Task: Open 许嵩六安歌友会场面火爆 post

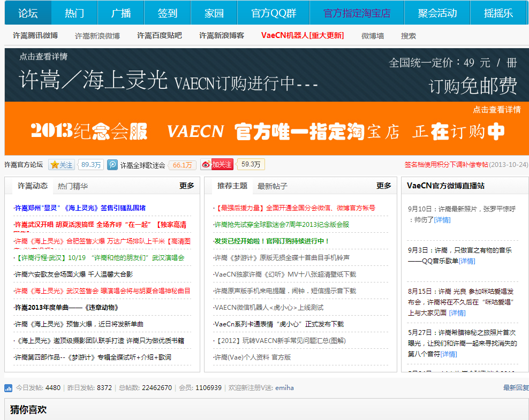Action: pyautogui.click(x=74, y=274)
